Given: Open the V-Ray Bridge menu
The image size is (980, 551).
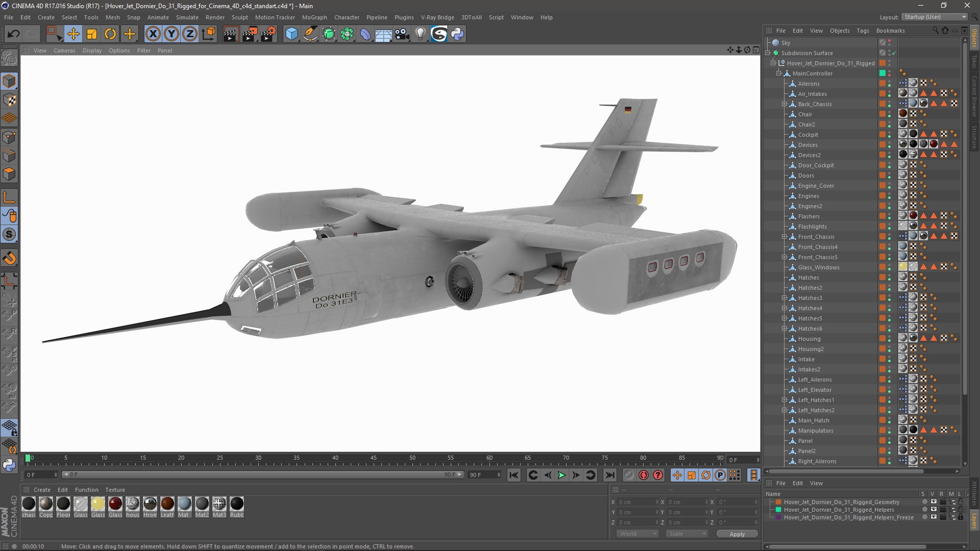Looking at the screenshot, I should pos(437,17).
